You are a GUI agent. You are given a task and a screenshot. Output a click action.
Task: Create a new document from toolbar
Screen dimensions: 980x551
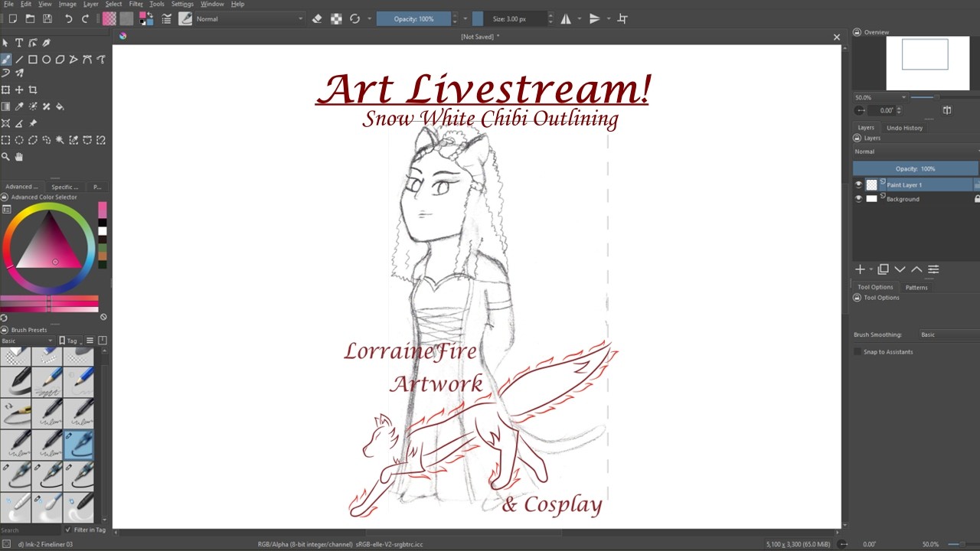coord(12,18)
